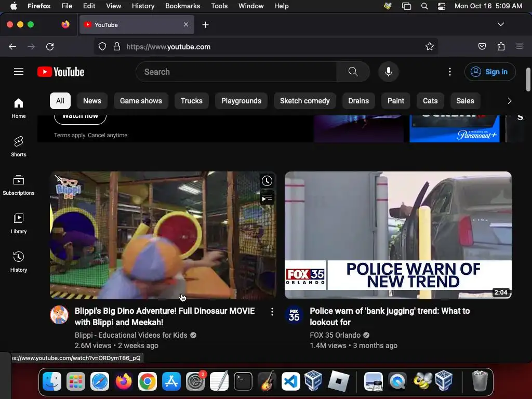
Task: Click the Firefox address bar
Action: 266,46
